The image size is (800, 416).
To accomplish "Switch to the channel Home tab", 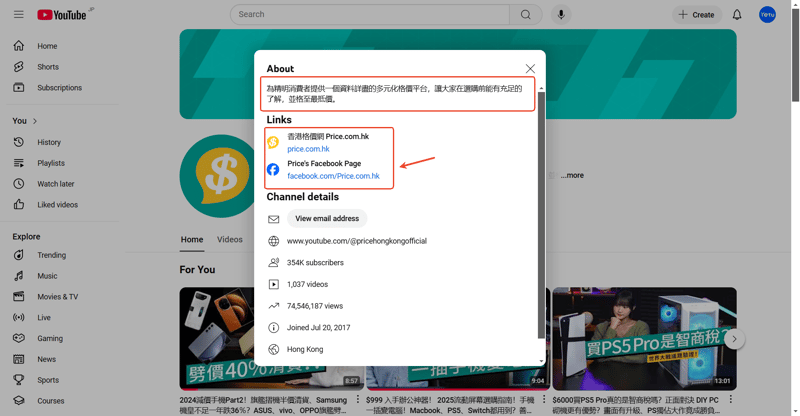I will tap(192, 239).
